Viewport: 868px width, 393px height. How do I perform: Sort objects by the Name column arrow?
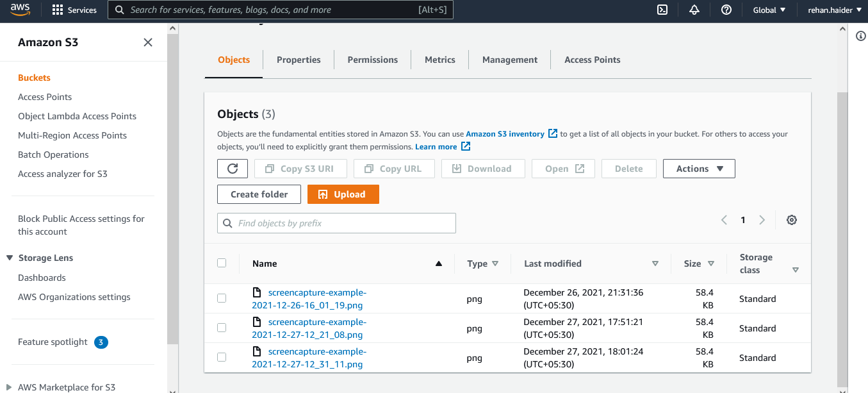438,263
